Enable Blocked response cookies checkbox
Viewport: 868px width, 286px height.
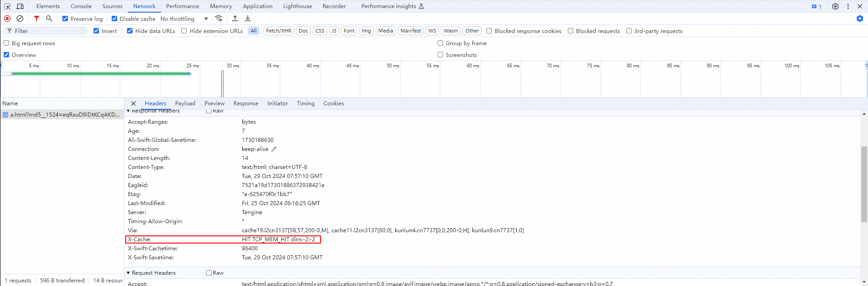489,31
